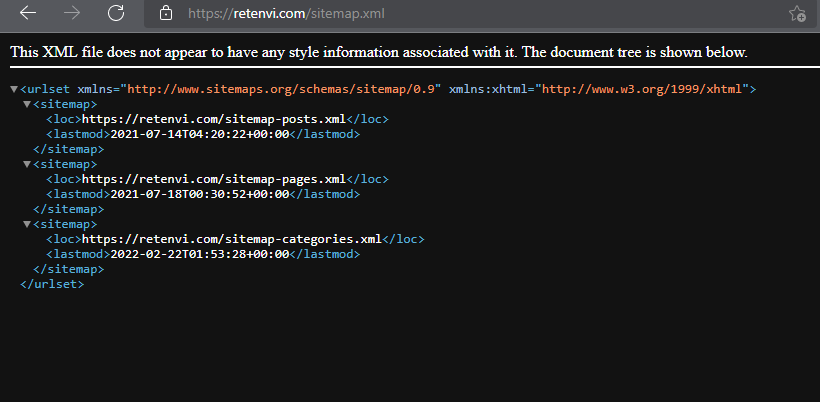
Task: Collapse the sitemap node containing sitemap-posts.xml
Action: pos(27,104)
